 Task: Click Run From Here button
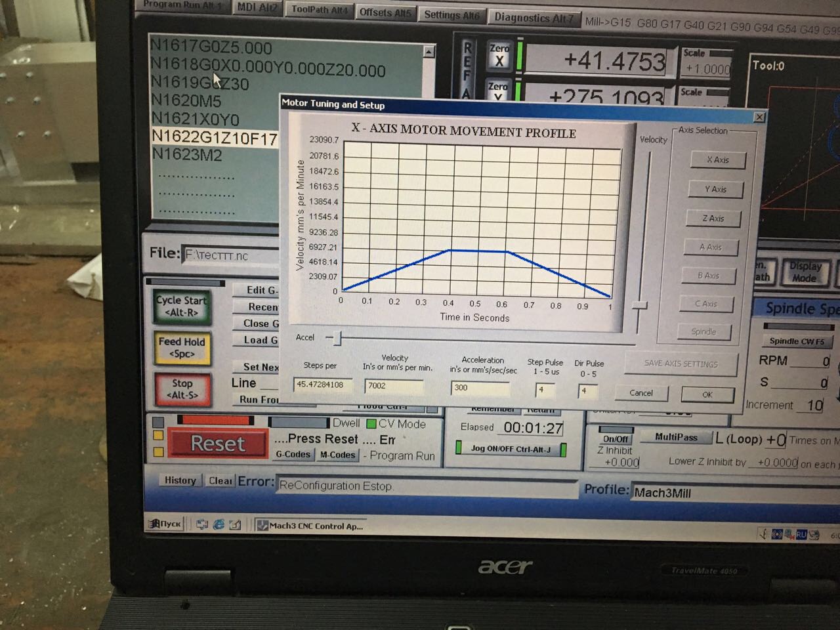(x=257, y=399)
